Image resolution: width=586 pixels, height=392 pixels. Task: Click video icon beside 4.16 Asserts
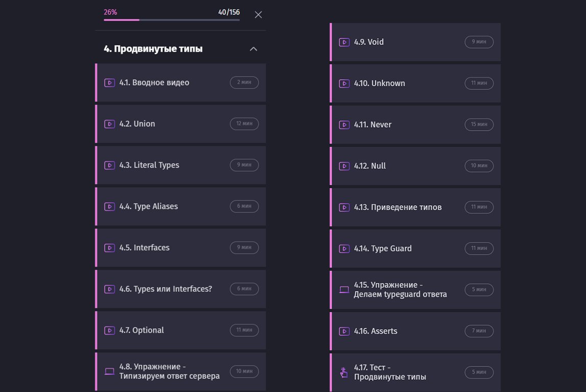[x=344, y=331]
